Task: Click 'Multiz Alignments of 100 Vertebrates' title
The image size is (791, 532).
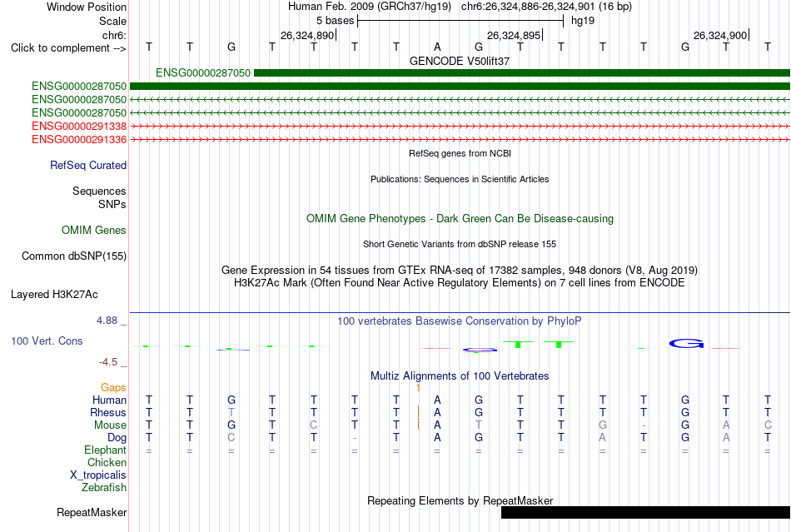Action: [x=460, y=376]
